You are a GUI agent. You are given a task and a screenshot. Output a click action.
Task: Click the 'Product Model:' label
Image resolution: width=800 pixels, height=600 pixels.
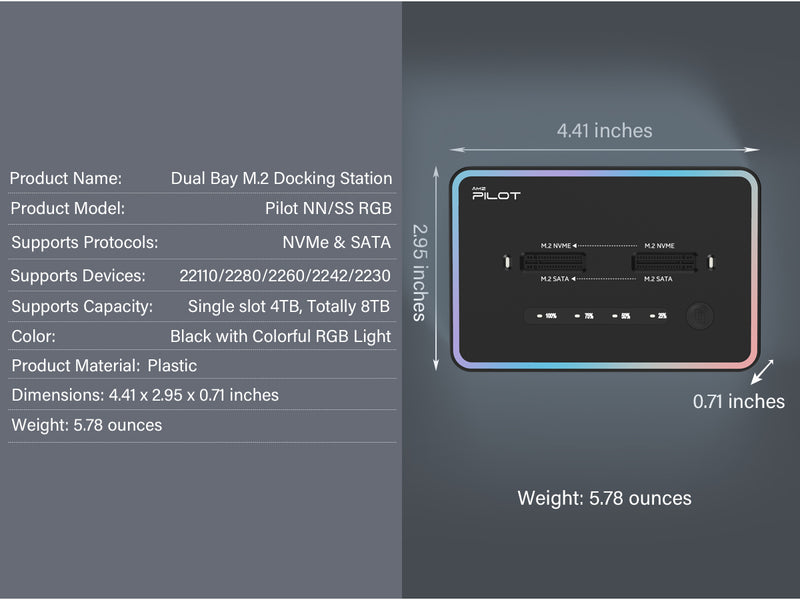(67, 209)
